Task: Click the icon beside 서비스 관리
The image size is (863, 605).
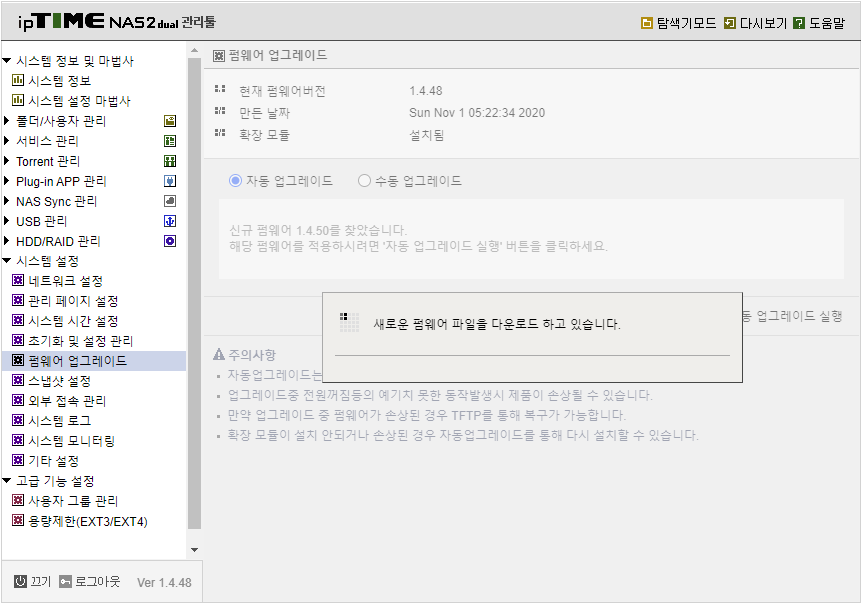Action: coord(170,141)
